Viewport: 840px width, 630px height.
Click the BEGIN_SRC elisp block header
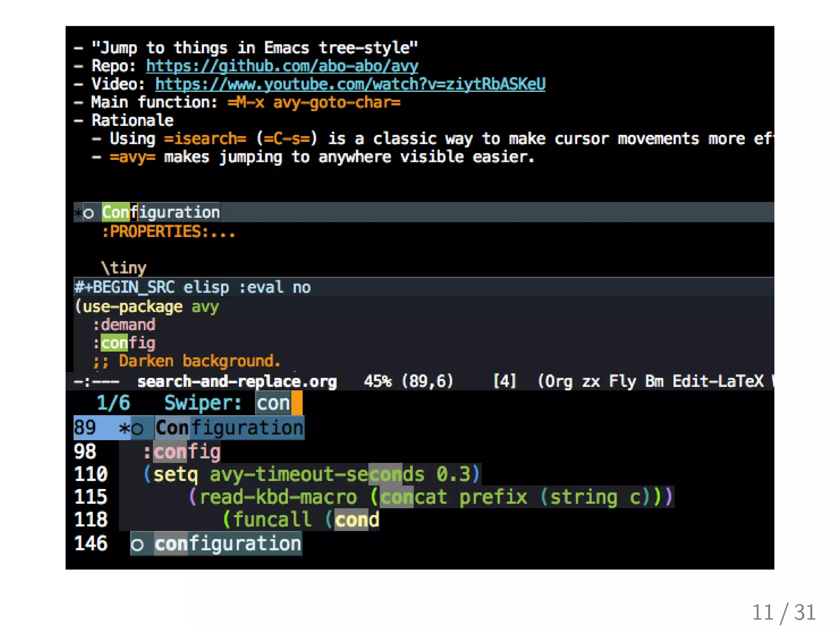pyautogui.click(x=192, y=287)
